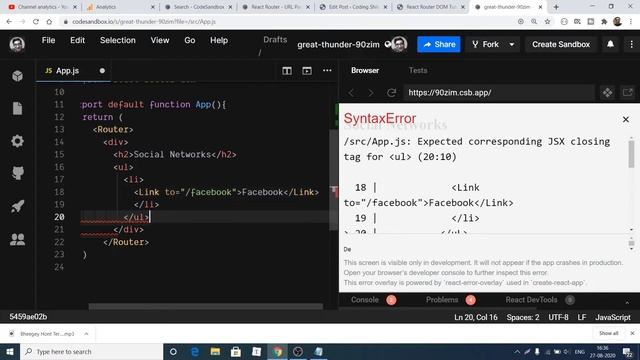Click Chrome reload page button
This screenshot has height=360, width=640.
pos(36,22)
